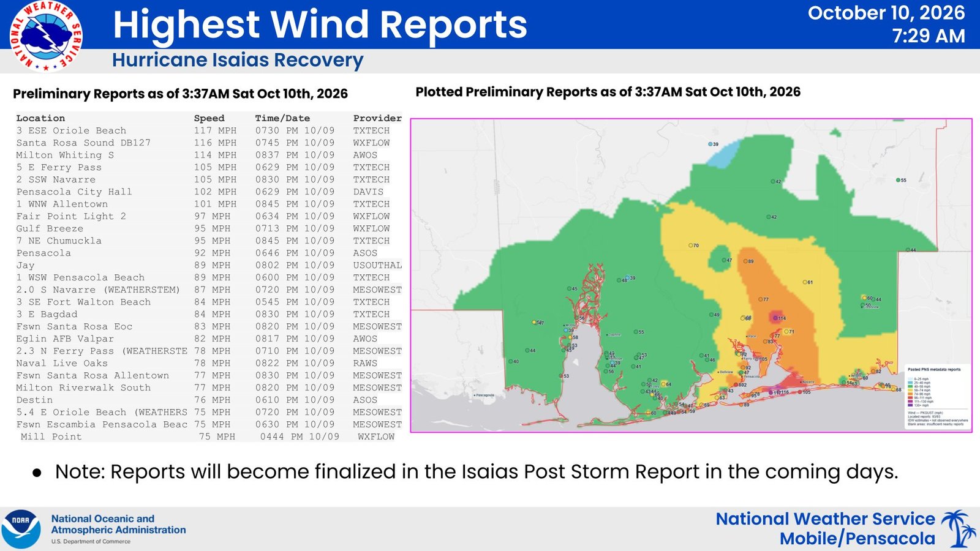Click the table's preliminary reports heading
Screen dimensions: 980x551
180,94
